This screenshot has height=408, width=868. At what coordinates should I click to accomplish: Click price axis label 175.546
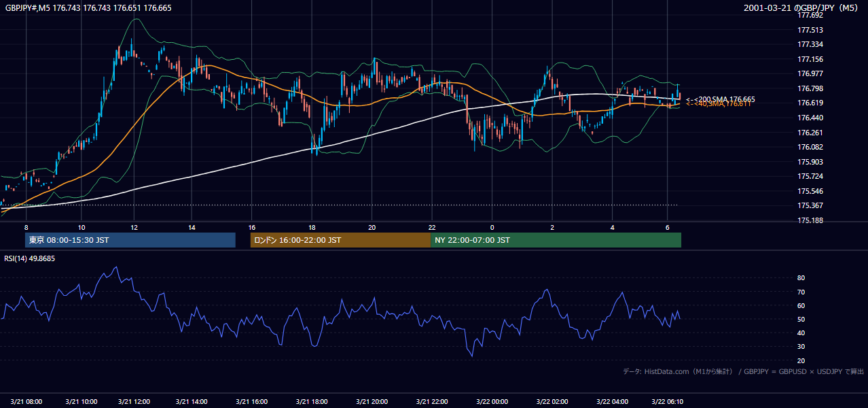810,192
